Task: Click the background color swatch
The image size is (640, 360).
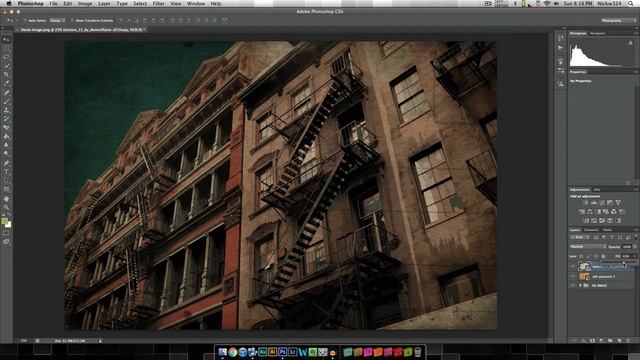Action: [x=9, y=224]
